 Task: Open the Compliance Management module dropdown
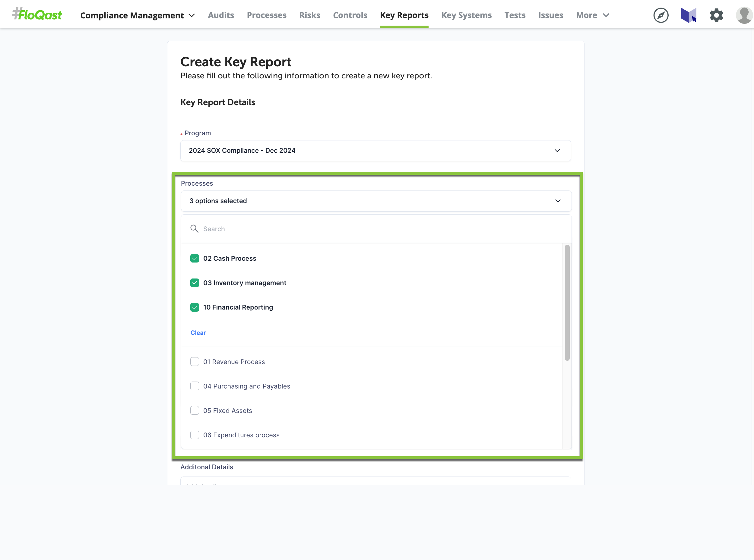coord(132,15)
